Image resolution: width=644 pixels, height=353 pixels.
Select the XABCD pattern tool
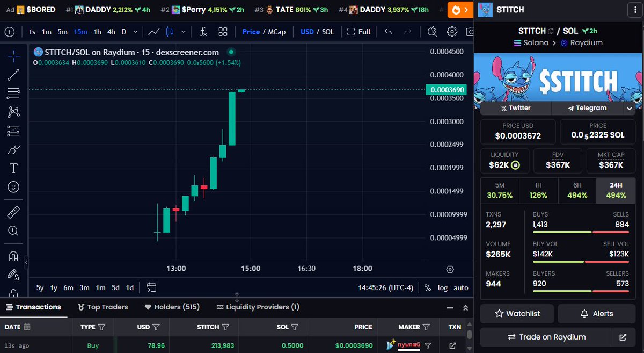pos(13,112)
